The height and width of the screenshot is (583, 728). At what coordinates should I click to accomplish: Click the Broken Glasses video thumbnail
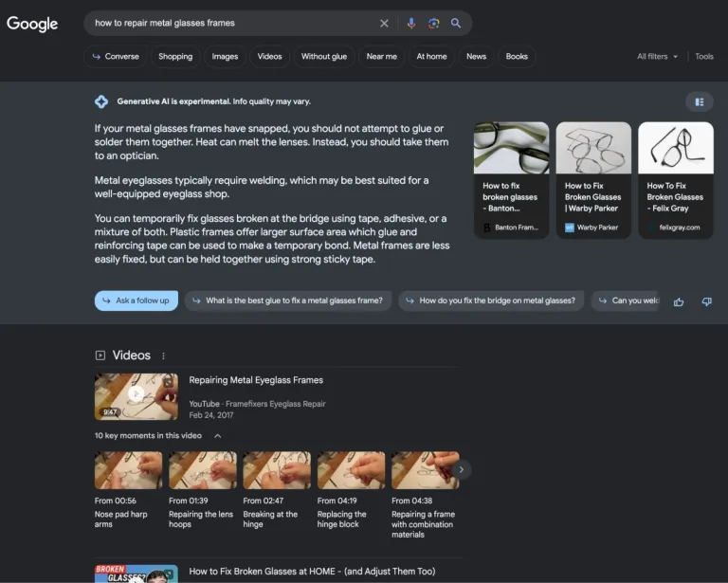(136, 574)
